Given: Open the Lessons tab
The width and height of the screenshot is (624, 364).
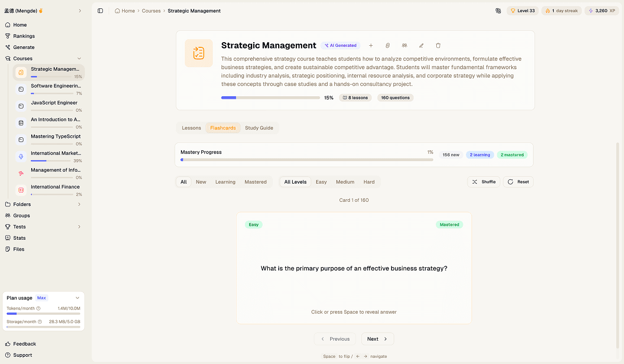Looking at the screenshot, I should pos(191,127).
